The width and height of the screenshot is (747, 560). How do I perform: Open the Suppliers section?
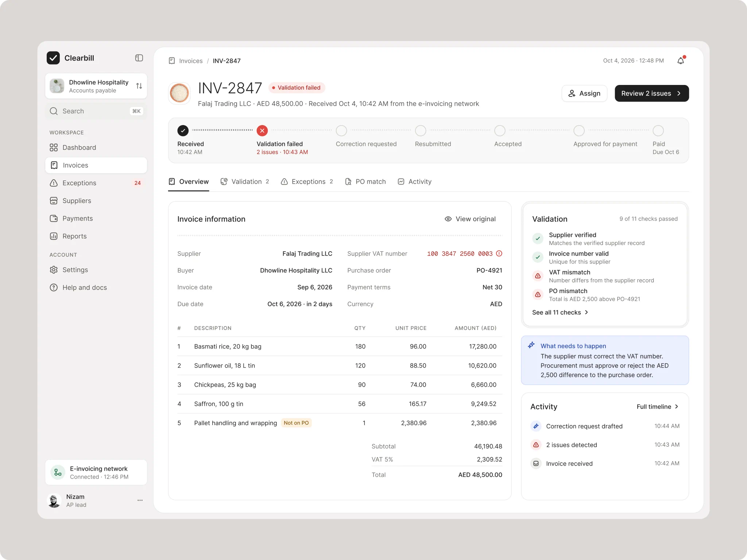click(96, 201)
